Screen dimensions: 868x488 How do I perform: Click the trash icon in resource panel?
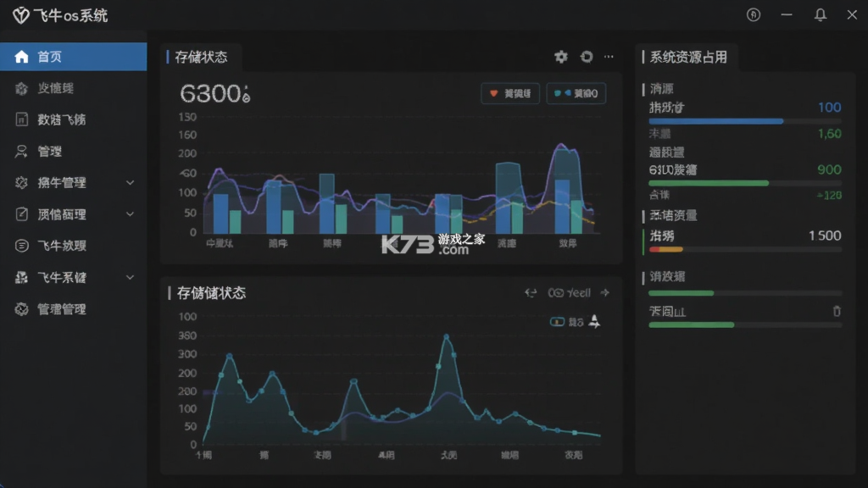(837, 311)
